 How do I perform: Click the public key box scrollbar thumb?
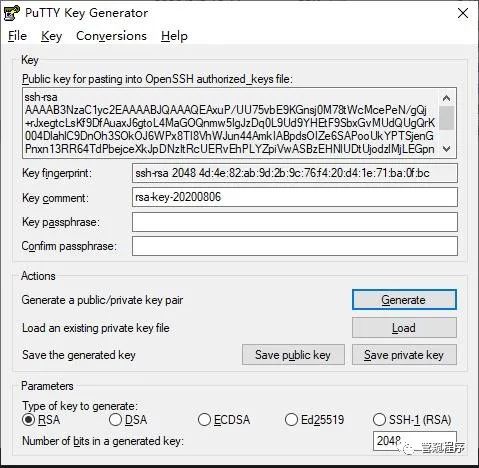[446, 118]
